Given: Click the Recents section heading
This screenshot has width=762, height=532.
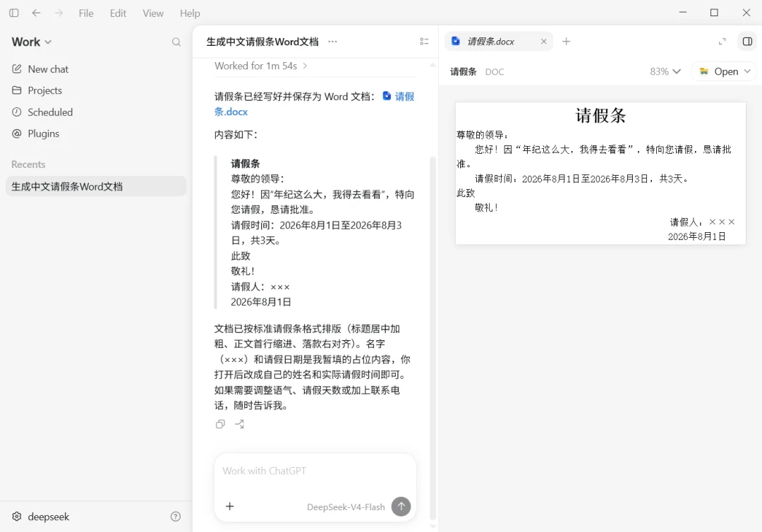Looking at the screenshot, I should 28,164.
